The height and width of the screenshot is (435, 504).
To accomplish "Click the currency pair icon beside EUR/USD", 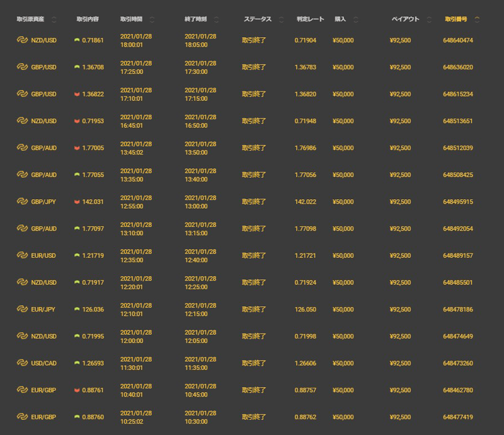I will pos(23,255).
